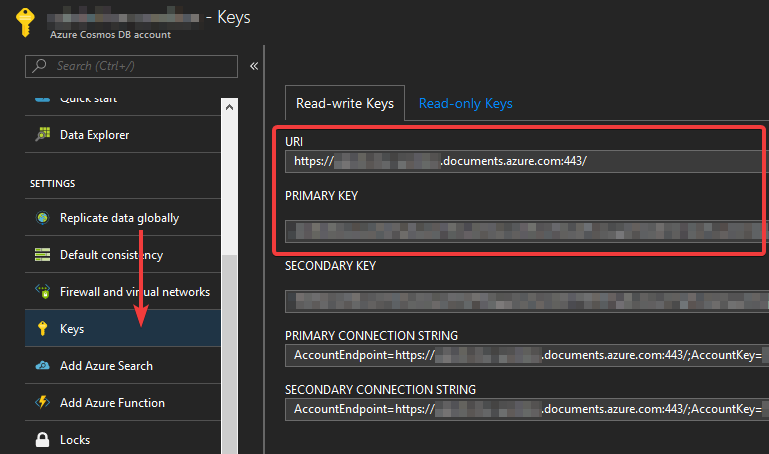Select Default consistency menu item
The image size is (769, 454).
123,254
